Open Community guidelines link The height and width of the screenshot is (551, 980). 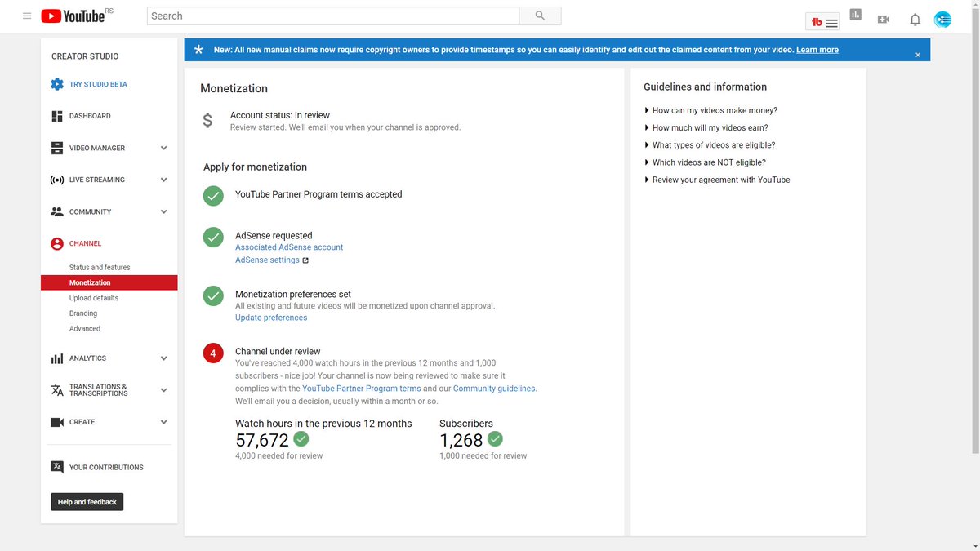[495, 389]
